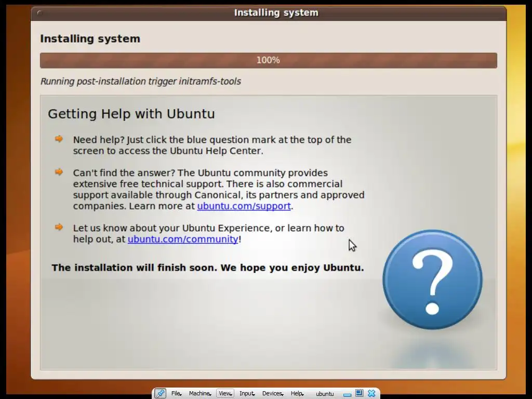Click the 'ubuntu' VM name label in toolbar
This screenshot has height=399, width=532.
[325, 394]
